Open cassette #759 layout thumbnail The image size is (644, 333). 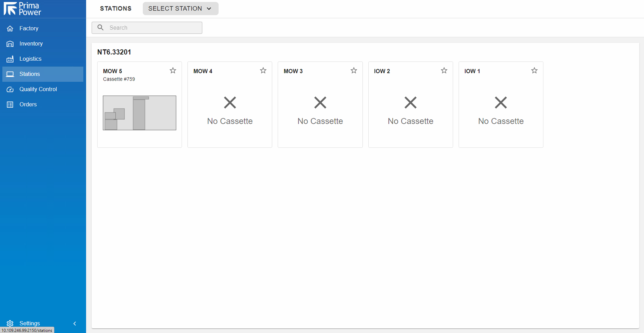click(x=139, y=113)
